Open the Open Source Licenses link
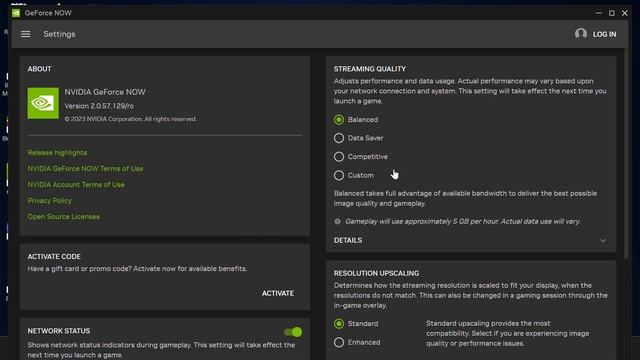The image size is (640, 360). coord(64,217)
